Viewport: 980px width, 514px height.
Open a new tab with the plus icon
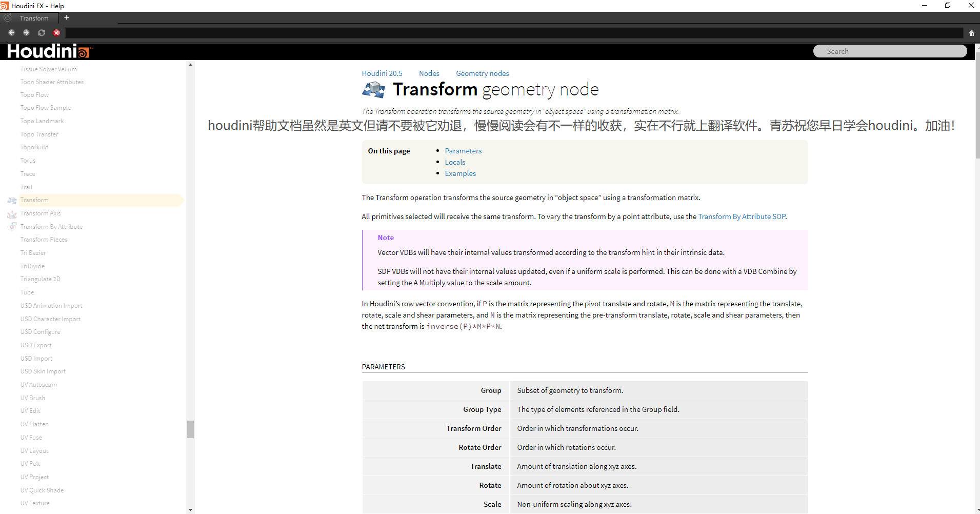(x=67, y=17)
